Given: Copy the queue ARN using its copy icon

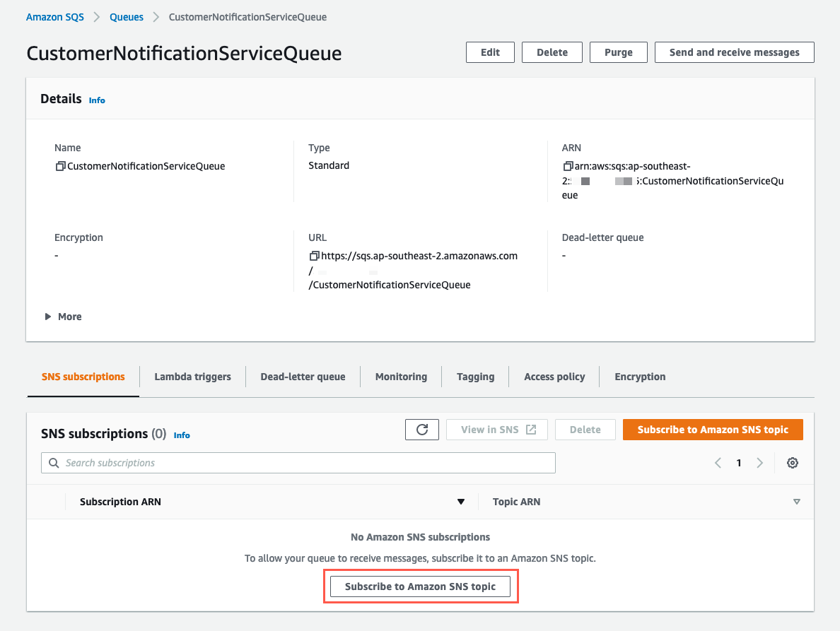Looking at the screenshot, I should 568,167.
